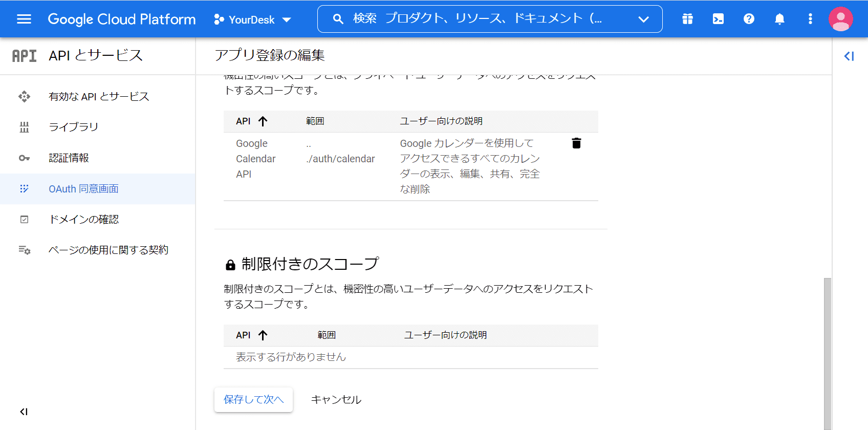Screen dimensions: 868x430
Task: Activate Cloud Shell terminal icon
Action: coord(718,19)
